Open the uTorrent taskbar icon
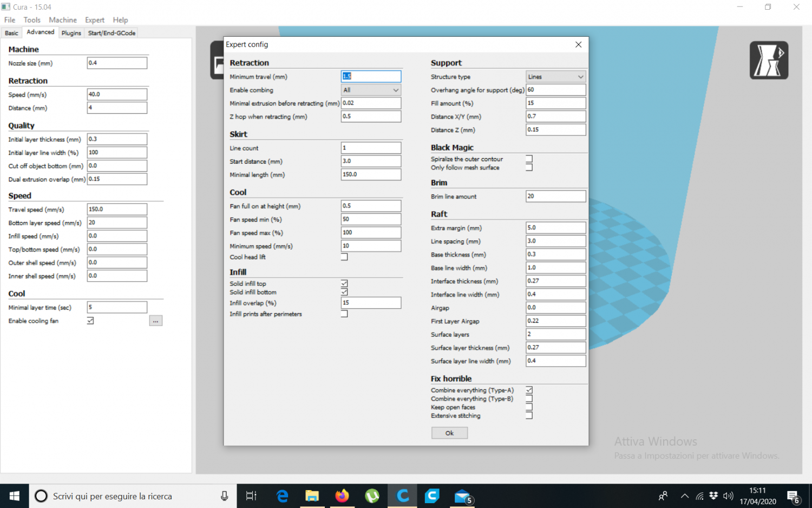Viewport: 812px width, 508px height. 372,496
